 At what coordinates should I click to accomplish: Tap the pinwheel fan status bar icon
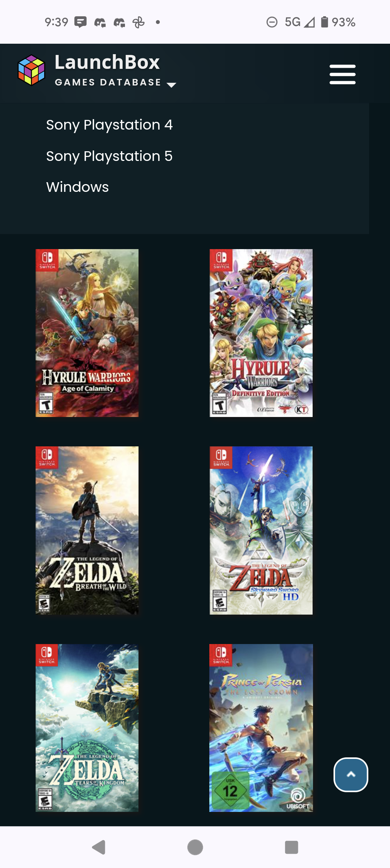[x=139, y=22]
